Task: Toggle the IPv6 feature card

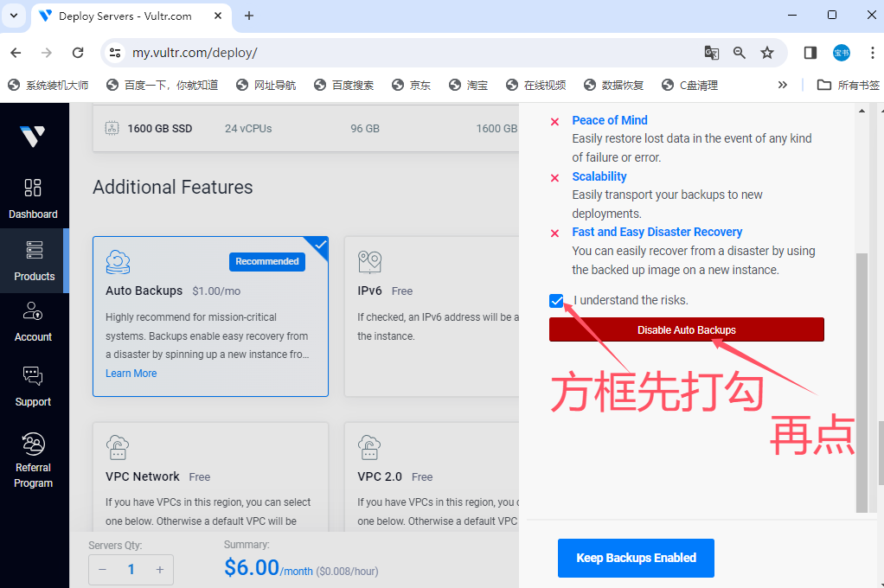Action: coord(432,316)
